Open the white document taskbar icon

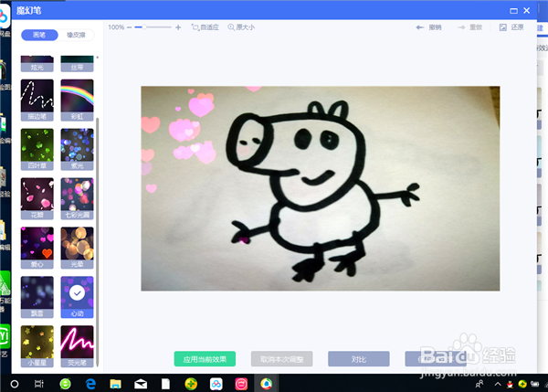point(165,384)
